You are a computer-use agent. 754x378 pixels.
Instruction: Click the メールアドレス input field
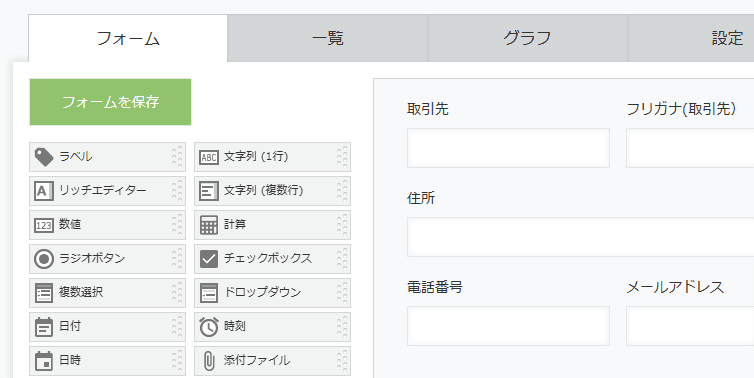(x=690, y=326)
